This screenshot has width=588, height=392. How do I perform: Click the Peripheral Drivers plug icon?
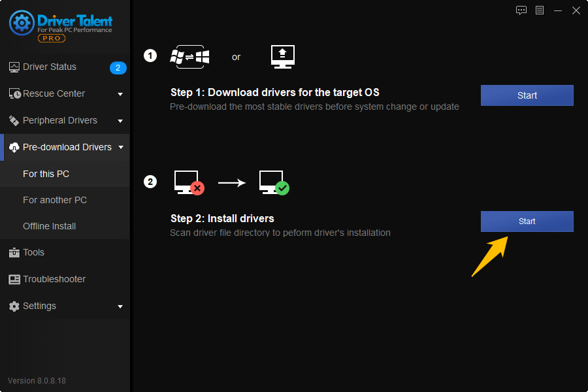click(x=14, y=120)
